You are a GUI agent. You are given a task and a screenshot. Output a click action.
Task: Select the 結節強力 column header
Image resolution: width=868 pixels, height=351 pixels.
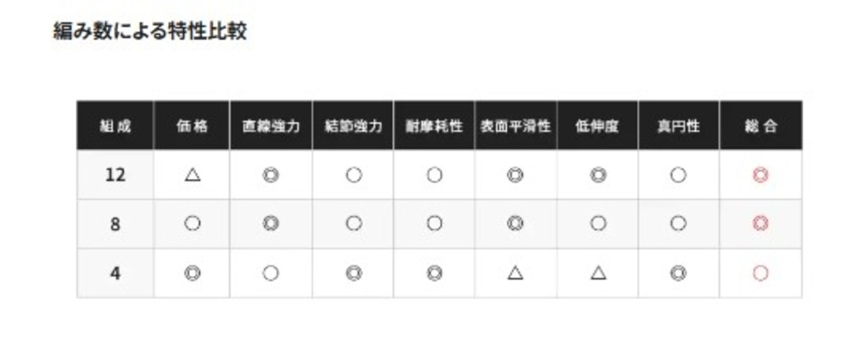click(353, 126)
